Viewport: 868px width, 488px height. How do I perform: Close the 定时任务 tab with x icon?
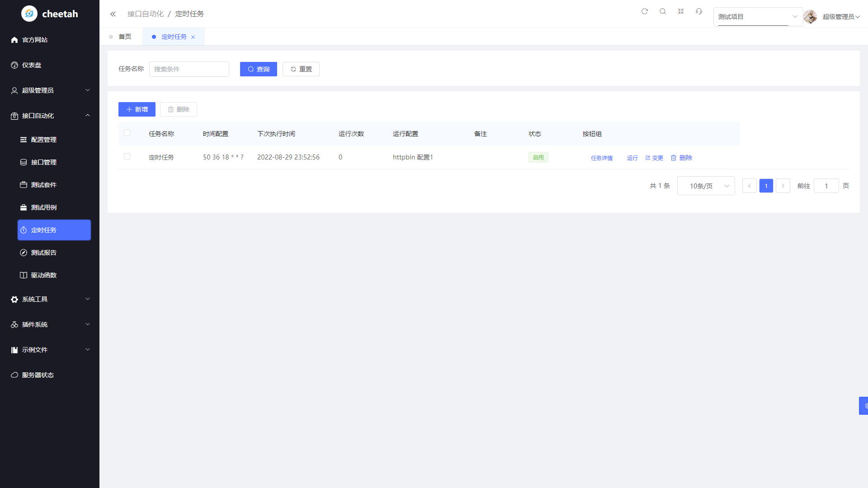click(x=193, y=37)
